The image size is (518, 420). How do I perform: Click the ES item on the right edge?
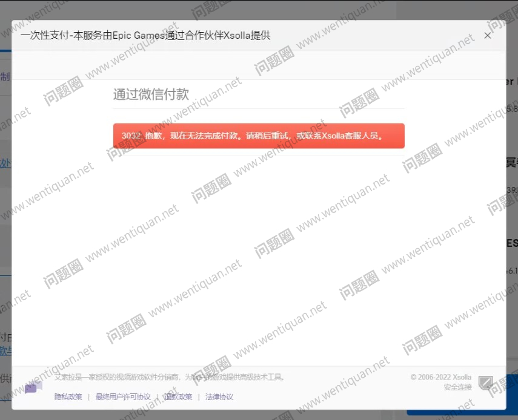pyautogui.click(x=511, y=243)
